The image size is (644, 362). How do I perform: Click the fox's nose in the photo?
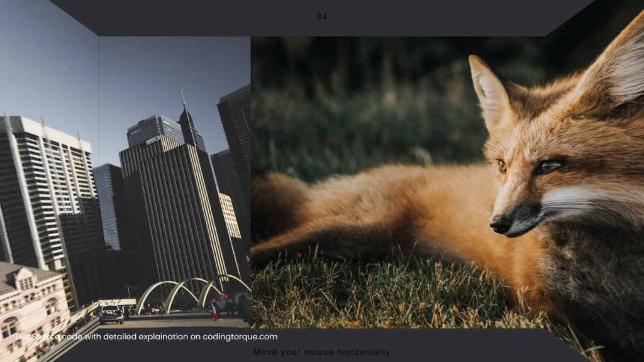tap(501, 225)
